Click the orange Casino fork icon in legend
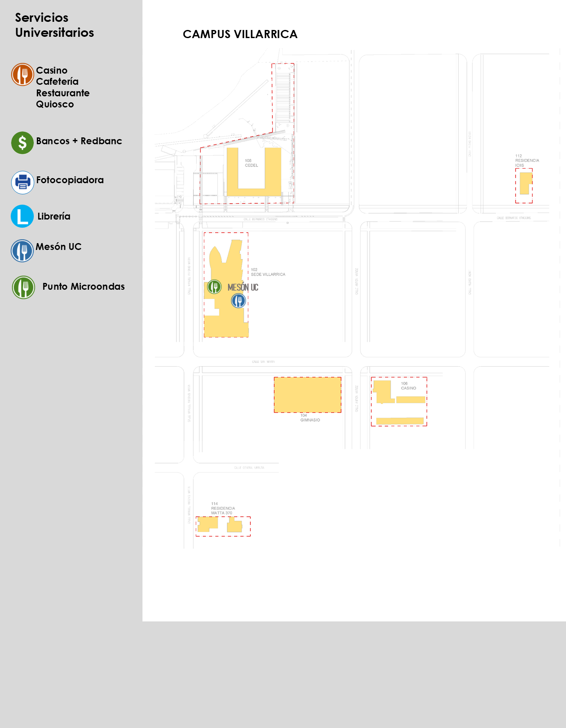The height and width of the screenshot is (728, 566). [x=22, y=74]
